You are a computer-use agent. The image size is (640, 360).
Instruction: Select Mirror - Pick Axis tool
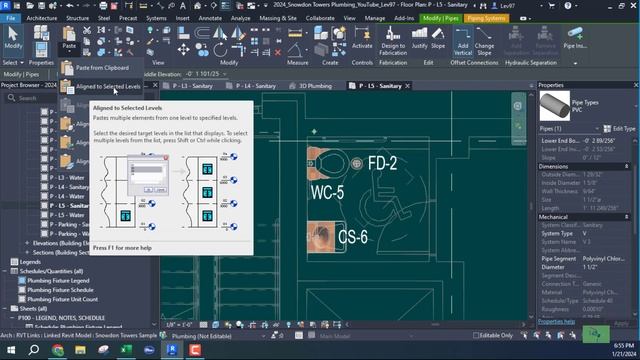point(220,33)
